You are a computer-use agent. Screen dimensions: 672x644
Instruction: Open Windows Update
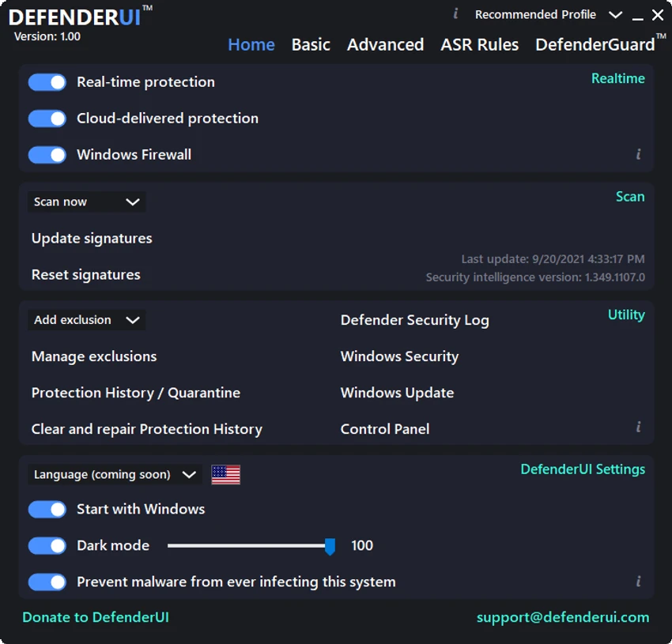398,393
